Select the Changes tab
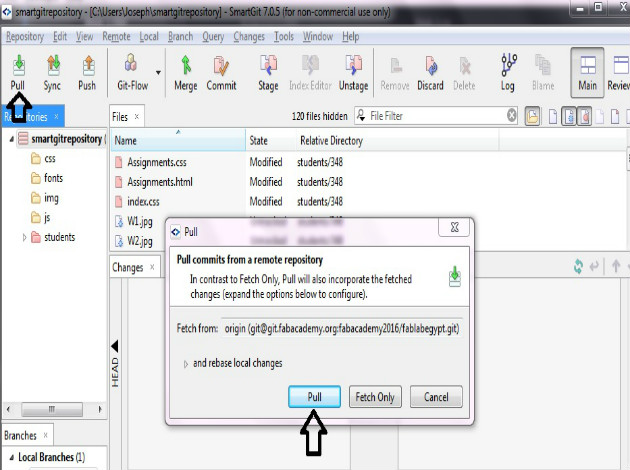 [128, 267]
